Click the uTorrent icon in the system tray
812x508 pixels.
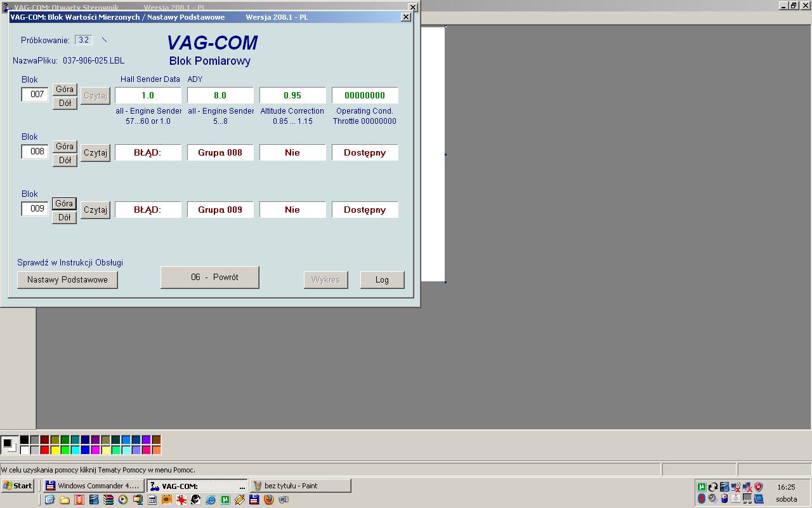pos(702,487)
